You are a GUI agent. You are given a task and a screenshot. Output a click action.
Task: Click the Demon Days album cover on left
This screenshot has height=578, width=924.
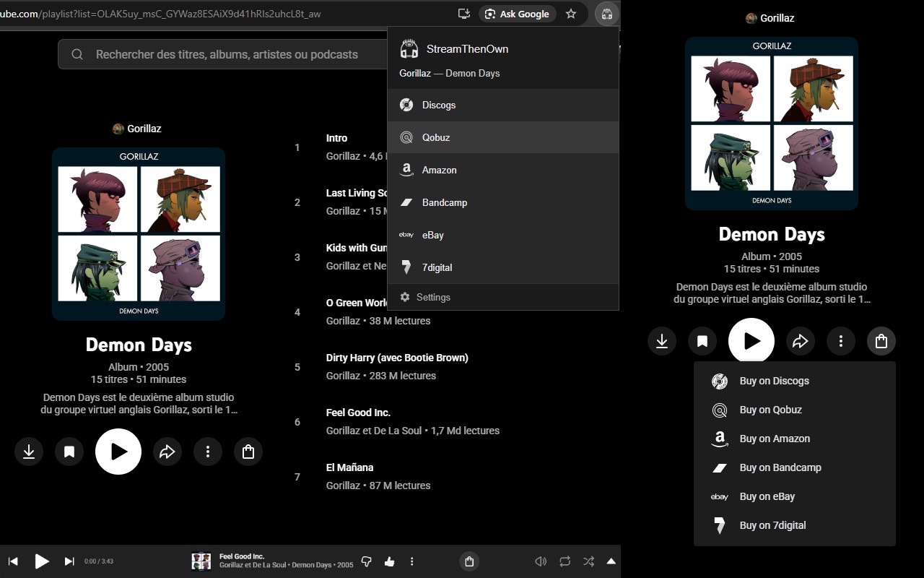pos(139,234)
